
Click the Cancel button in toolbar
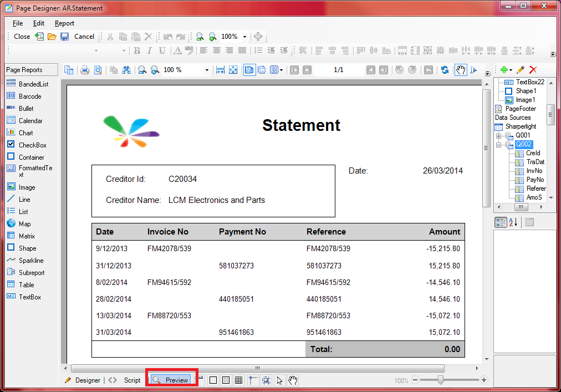tap(84, 37)
